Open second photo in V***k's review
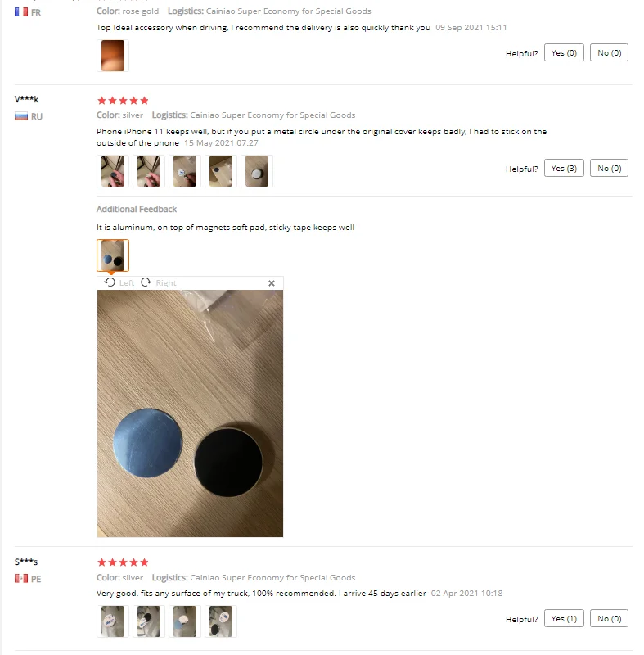Viewport: 644px width, 655px height. coord(149,171)
